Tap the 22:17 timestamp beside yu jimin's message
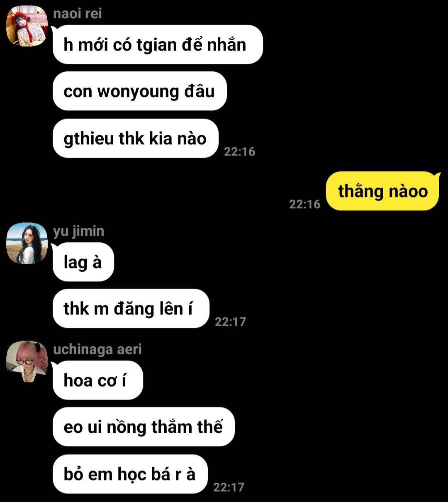Image resolution: width=448 pixels, height=502 pixels. pos(231,322)
